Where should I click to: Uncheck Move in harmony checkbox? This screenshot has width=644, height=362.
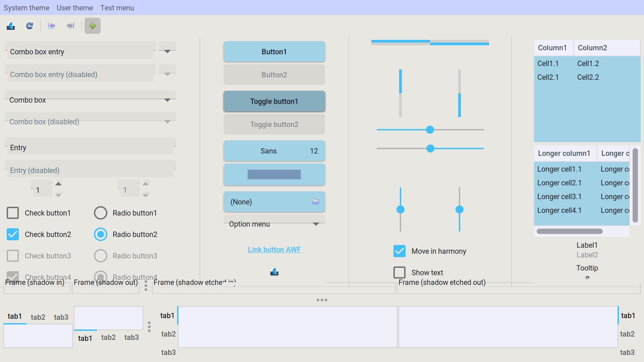pos(399,251)
